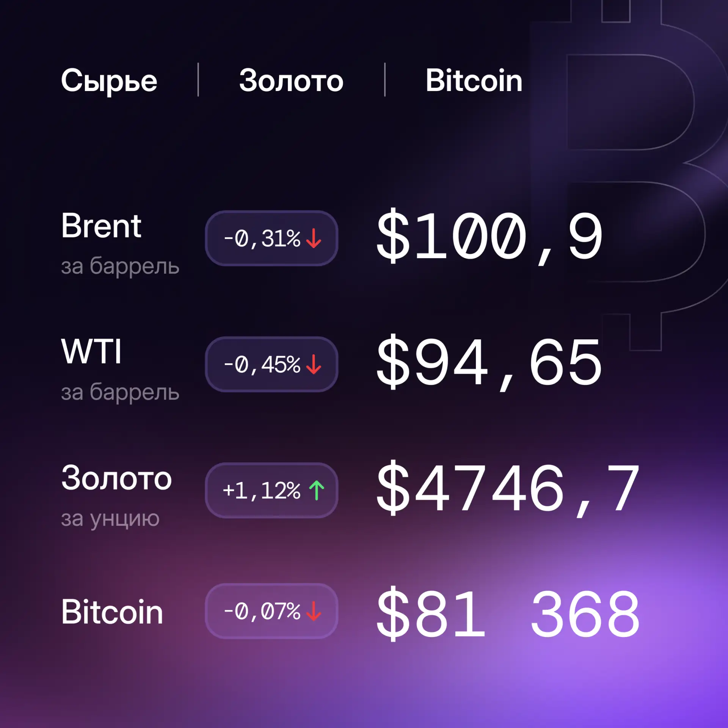Select the Золото row label
728x728 pixels.
coord(116,478)
